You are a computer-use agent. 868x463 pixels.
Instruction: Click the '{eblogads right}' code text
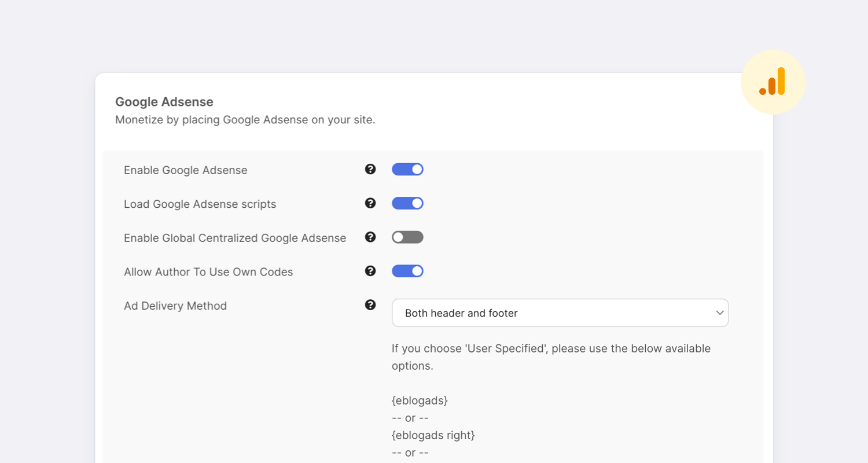pos(433,435)
